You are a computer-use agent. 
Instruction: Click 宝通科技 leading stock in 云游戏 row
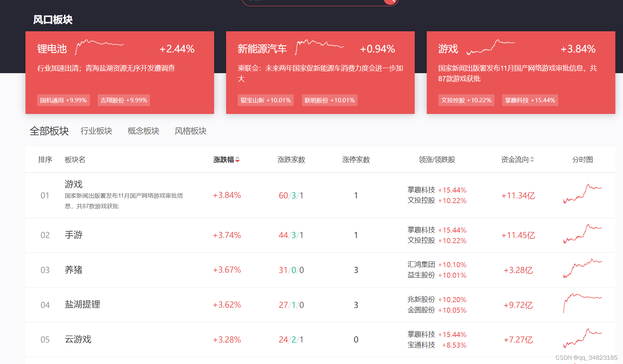(421, 345)
